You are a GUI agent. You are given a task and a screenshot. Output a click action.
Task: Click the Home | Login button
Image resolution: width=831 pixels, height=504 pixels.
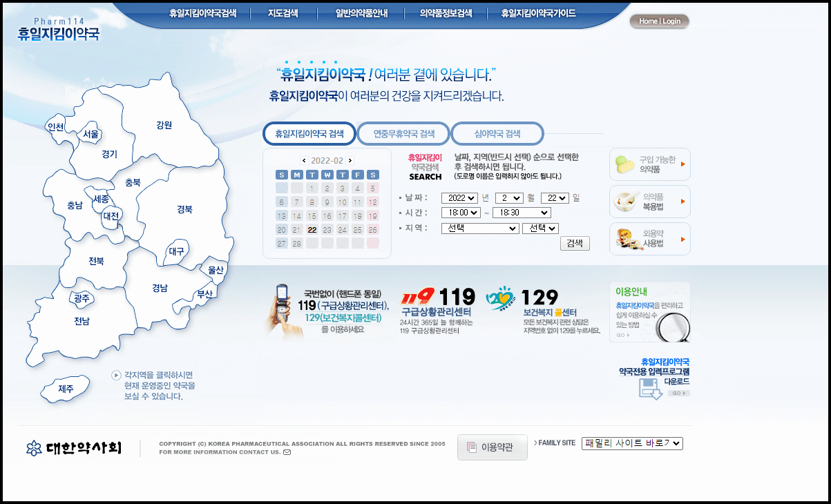pyautogui.click(x=660, y=21)
